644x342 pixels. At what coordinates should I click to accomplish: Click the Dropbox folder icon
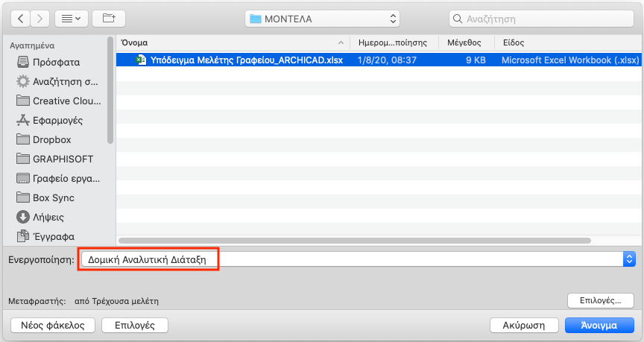23,139
